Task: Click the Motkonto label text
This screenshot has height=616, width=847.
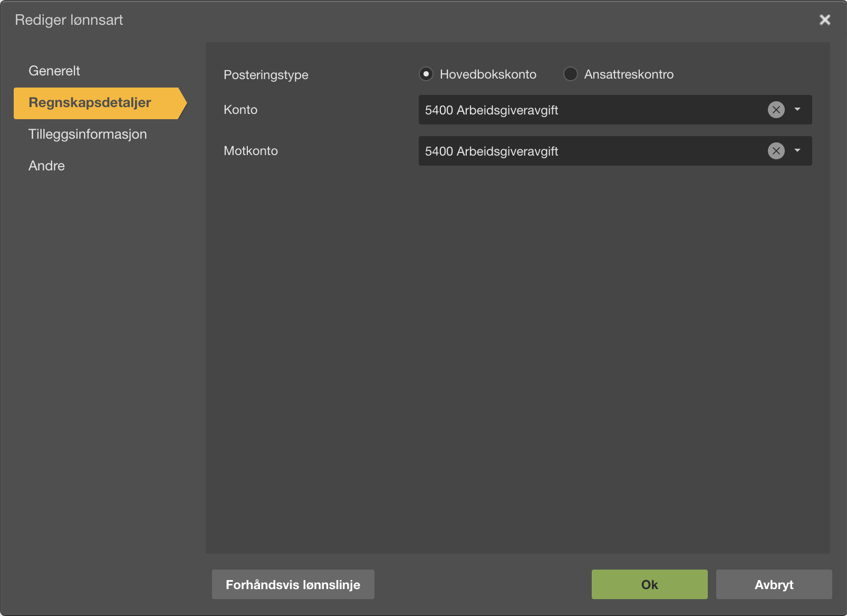Action: (251, 151)
